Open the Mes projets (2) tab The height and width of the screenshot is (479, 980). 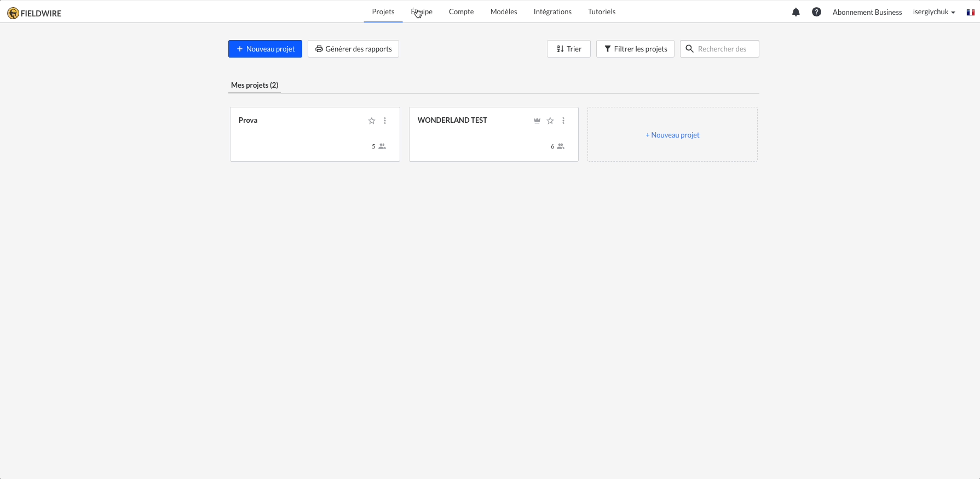(255, 85)
